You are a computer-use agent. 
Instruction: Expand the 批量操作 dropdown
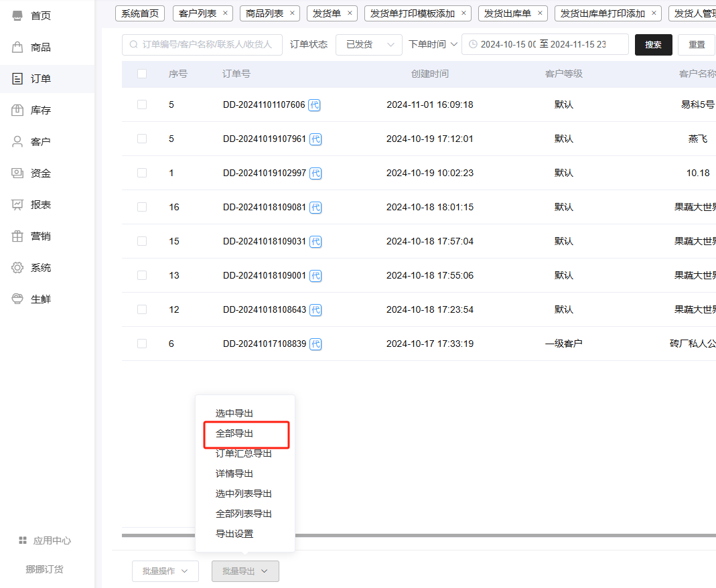tap(165, 571)
